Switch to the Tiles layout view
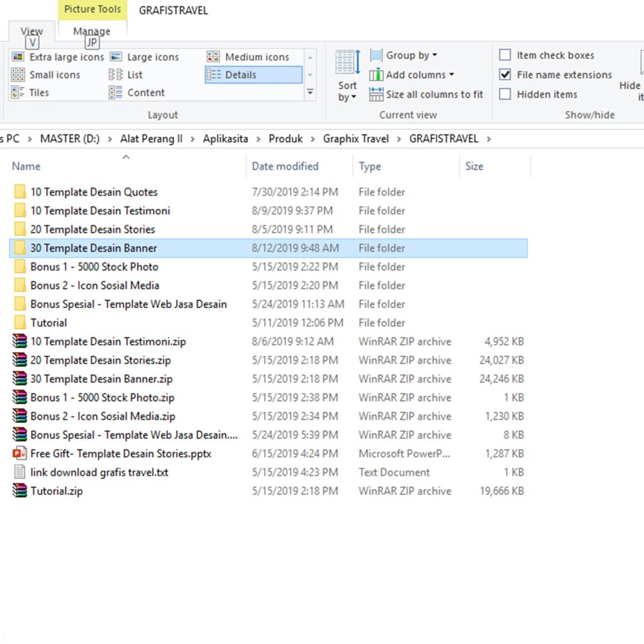The width and height of the screenshot is (644, 644). point(30,92)
